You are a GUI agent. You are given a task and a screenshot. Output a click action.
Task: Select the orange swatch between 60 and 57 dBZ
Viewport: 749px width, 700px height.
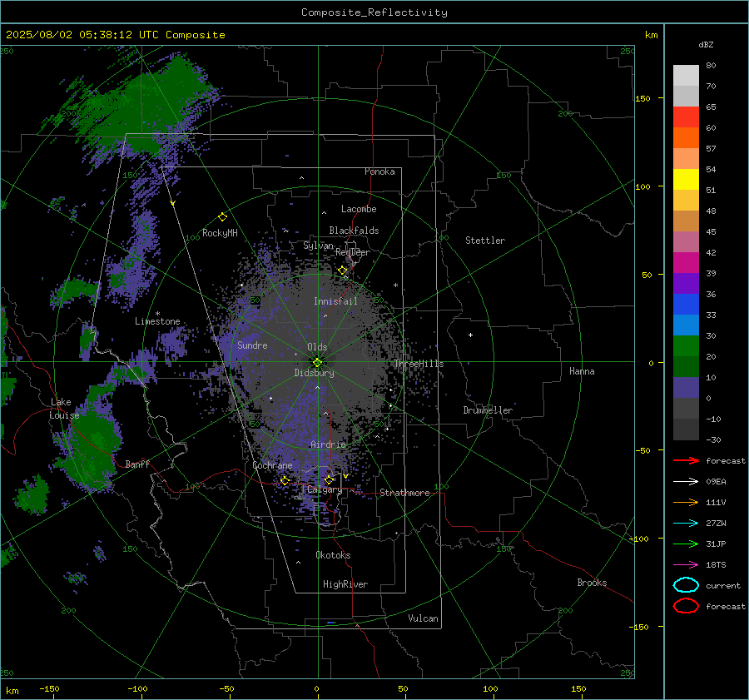point(686,137)
